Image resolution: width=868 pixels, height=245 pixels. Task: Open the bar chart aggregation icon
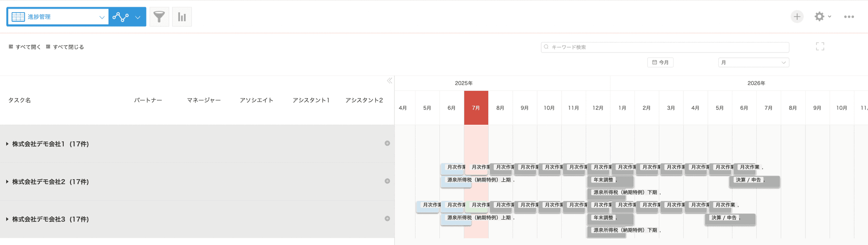[182, 17]
